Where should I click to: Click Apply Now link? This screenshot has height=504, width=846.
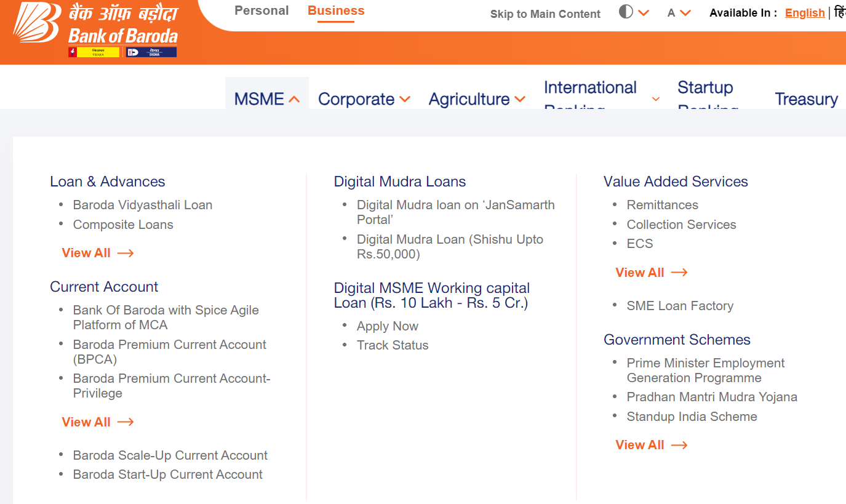coord(388,326)
